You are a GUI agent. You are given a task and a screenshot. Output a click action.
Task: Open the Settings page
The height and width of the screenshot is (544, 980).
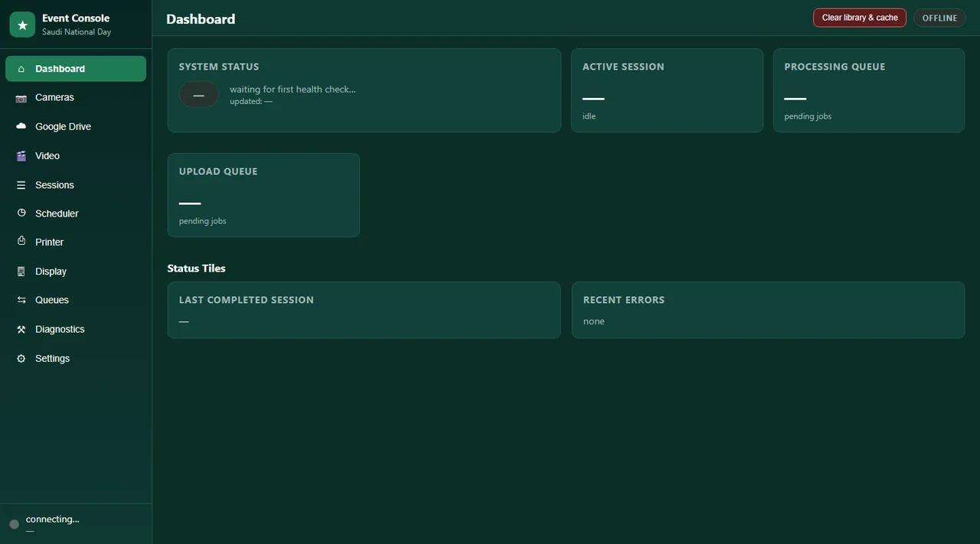tap(76, 358)
